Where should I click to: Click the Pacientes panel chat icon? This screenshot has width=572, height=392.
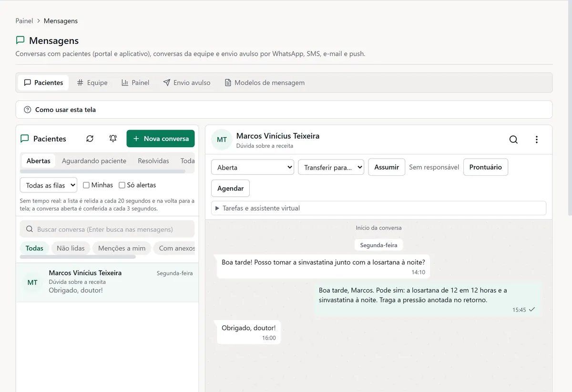pos(25,139)
